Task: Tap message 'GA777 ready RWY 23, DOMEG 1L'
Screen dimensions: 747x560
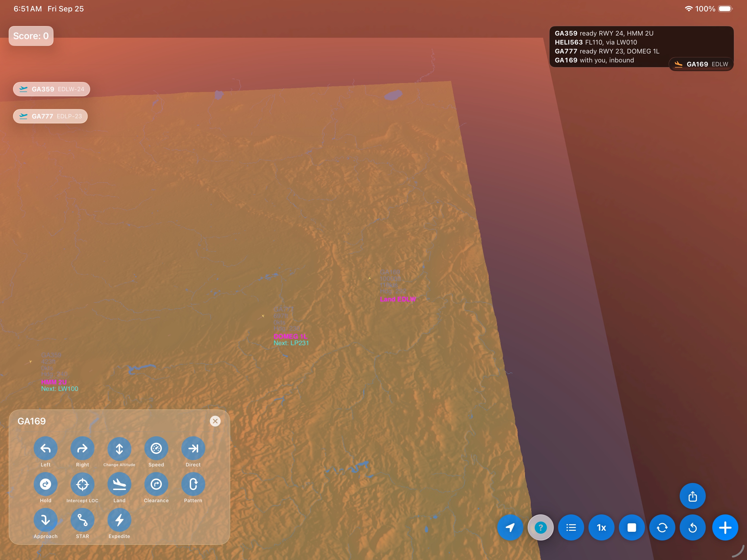Action: pos(607,51)
